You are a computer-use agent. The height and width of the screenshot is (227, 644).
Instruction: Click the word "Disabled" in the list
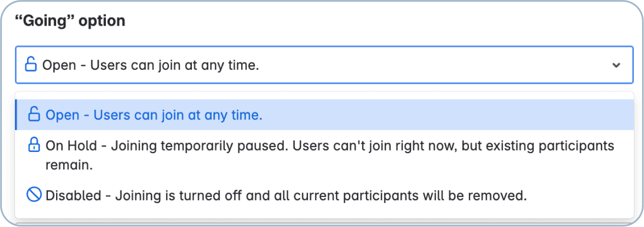pyautogui.click(x=73, y=196)
